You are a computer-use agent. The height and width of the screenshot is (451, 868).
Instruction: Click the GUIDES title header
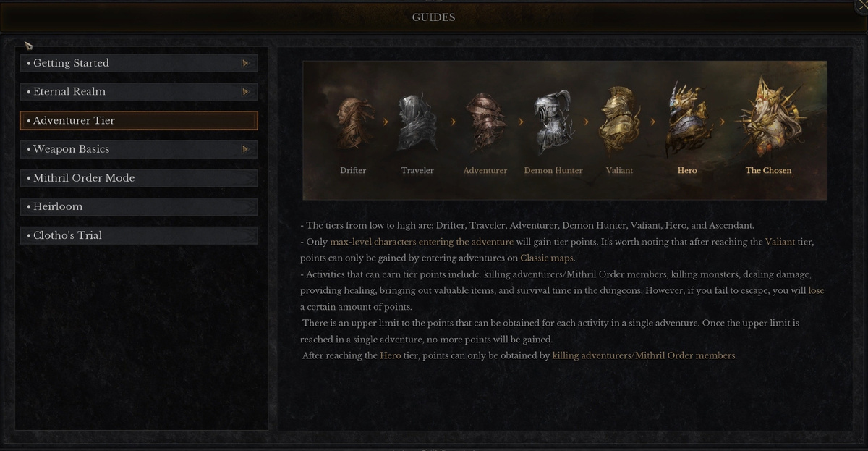[433, 17]
